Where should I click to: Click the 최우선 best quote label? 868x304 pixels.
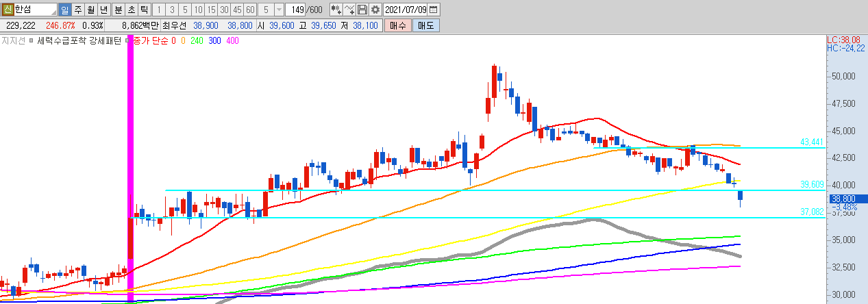pyautogui.click(x=175, y=25)
